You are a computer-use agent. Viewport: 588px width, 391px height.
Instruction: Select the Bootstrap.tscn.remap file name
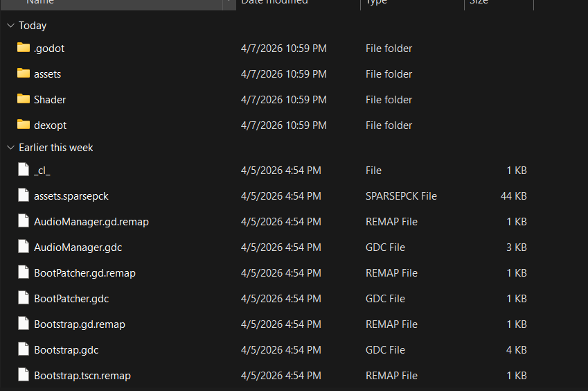pyautogui.click(x=82, y=376)
